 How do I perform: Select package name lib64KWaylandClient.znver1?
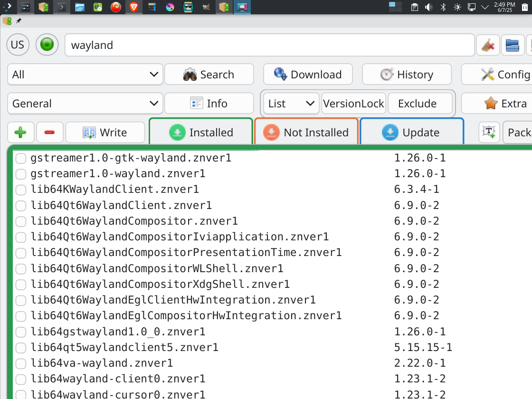point(114,190)
